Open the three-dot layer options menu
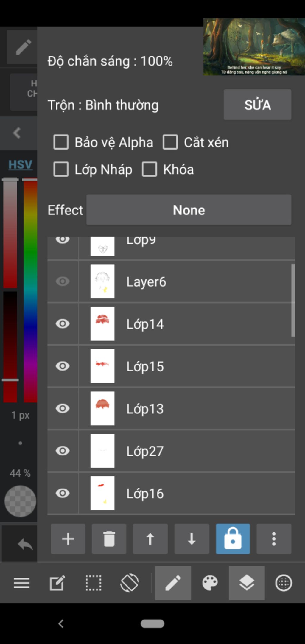 pos(274,539)
